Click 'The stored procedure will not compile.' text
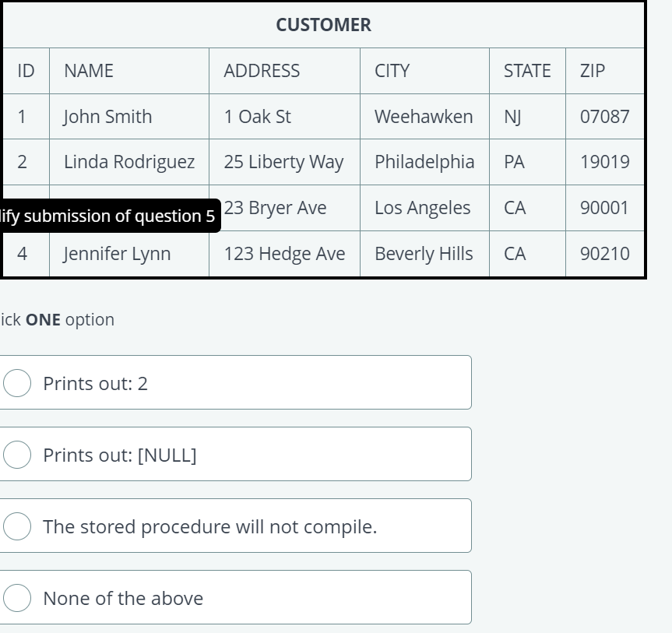 (x=210, y=526)
